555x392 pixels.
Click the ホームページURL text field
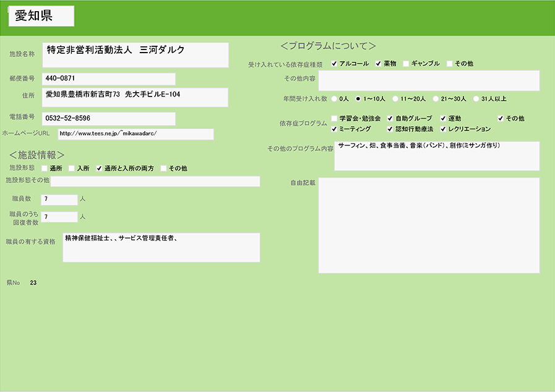click(136, 134)
